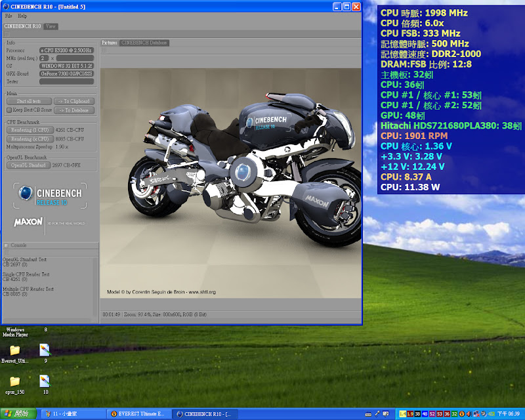The width and height of the screenshot is (525, 420).
Task: Open the cpuz_150 desktop folder
Action: click(x=14, y=381)
